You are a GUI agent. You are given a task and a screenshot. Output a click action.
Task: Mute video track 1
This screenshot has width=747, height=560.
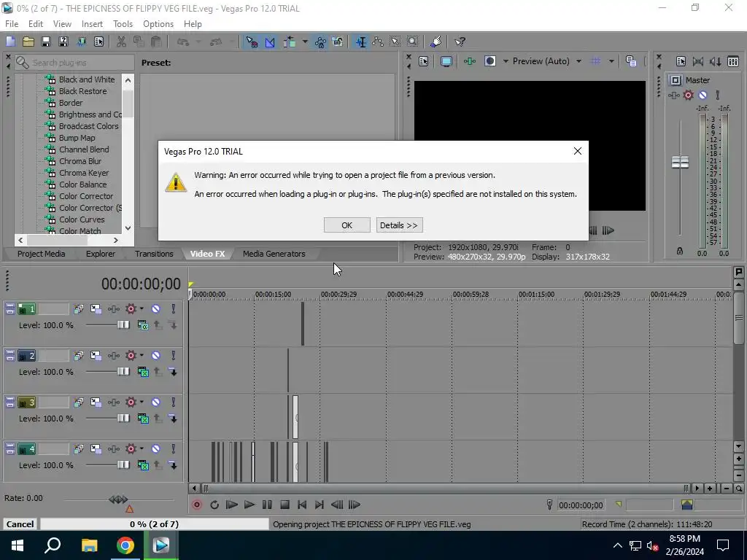pos(156,309)
